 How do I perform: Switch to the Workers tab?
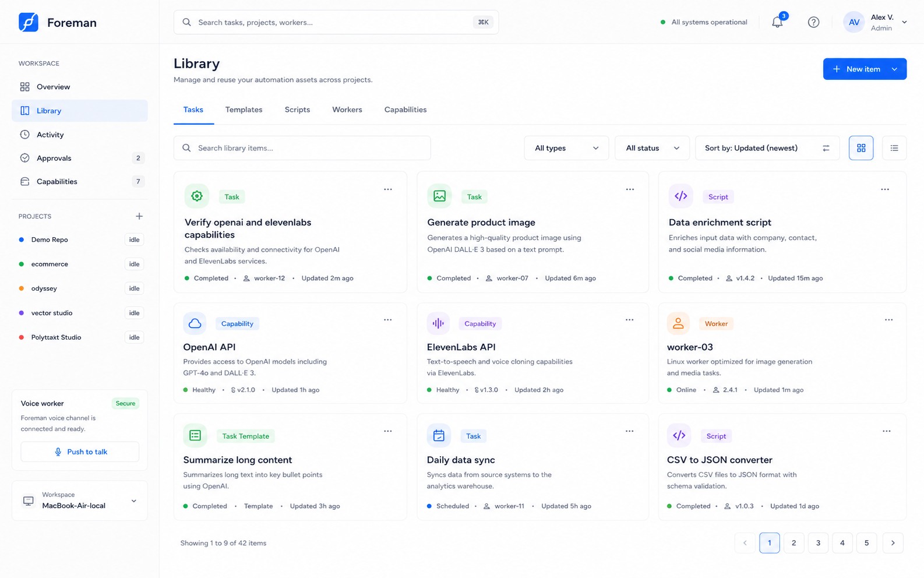pos(347,110)
